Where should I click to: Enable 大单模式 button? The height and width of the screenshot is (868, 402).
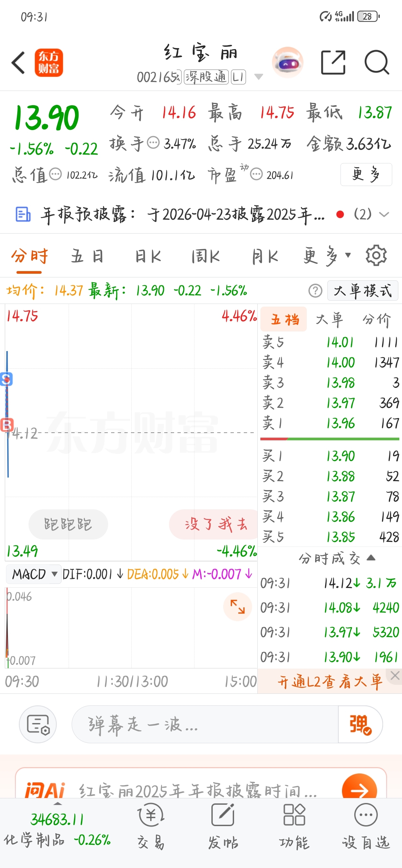click(x=363, y=290)
